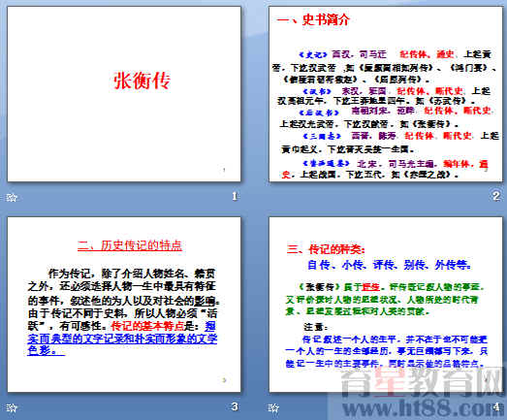This screenshot has width=507, height=420.
Task: Click the 三、传记的种类 heading
Action: pyautogui.click(x=326, y=249)
